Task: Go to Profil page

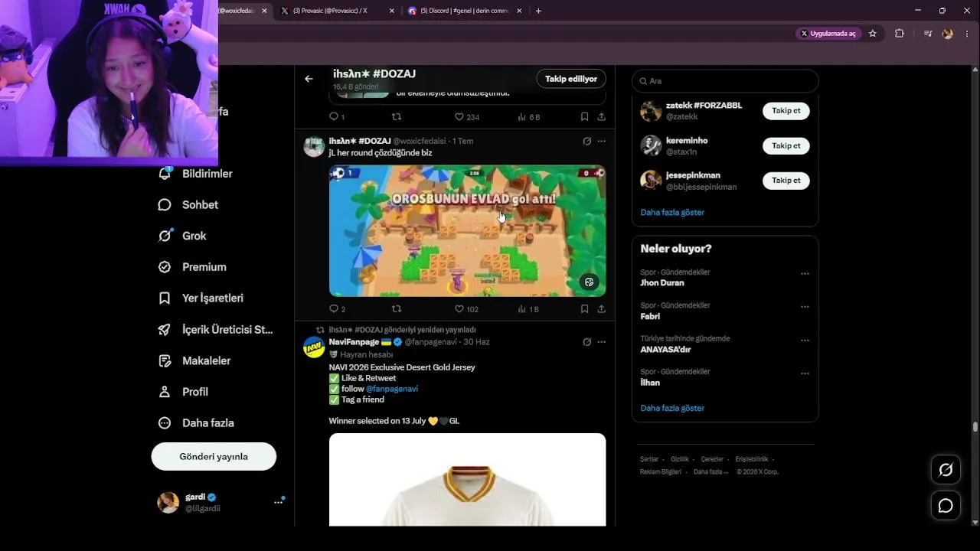Action: [183, 392]
